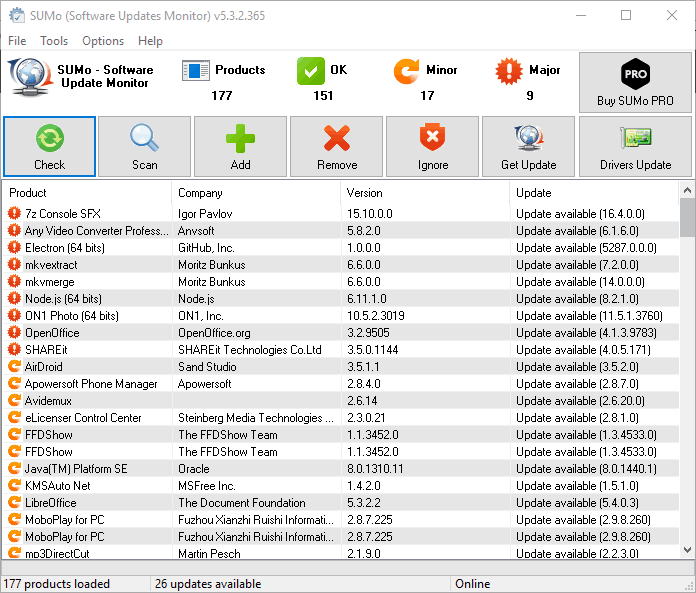Click Update available (5.4.0.3) cell
The image size is (696, 593).
coord(577,502)
